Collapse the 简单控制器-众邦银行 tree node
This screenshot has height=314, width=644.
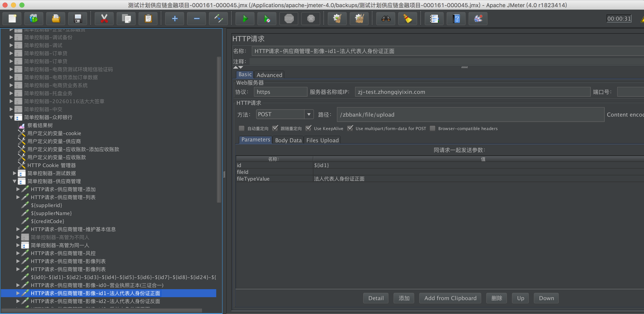pos(11,117)
